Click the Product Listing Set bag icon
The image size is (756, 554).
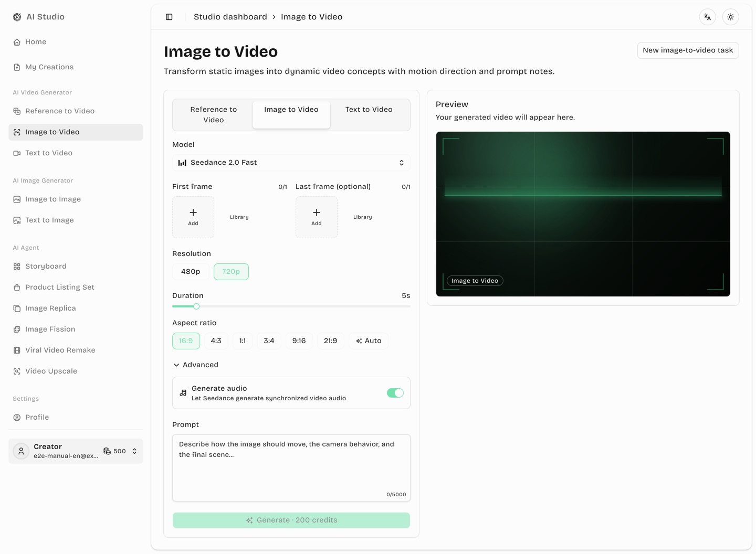click(17, 287)
